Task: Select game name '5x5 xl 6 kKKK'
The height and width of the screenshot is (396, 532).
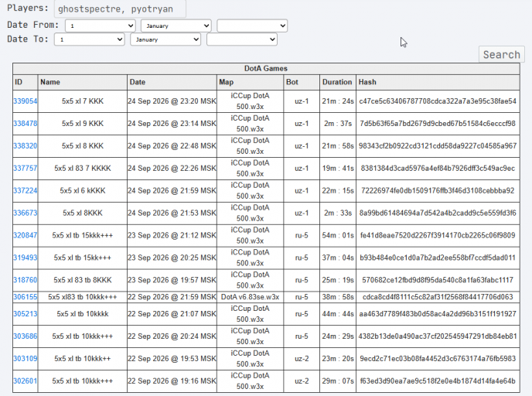Action: [83, 191]
